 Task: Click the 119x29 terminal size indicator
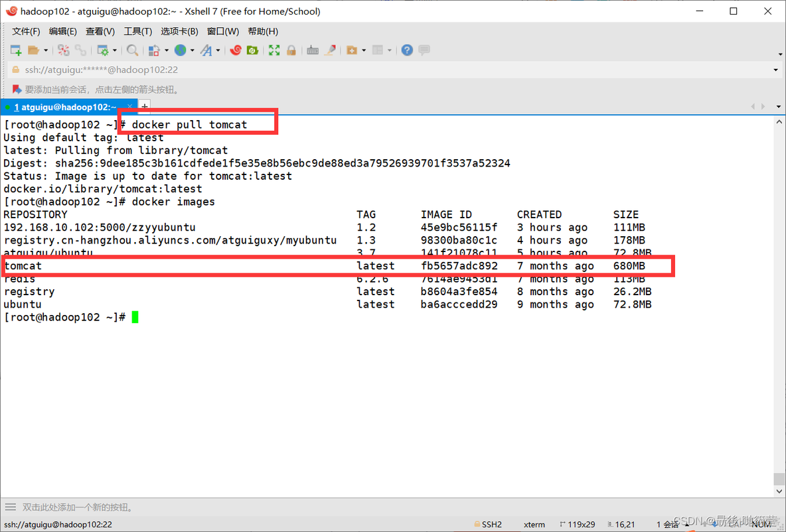pos(578,525)
